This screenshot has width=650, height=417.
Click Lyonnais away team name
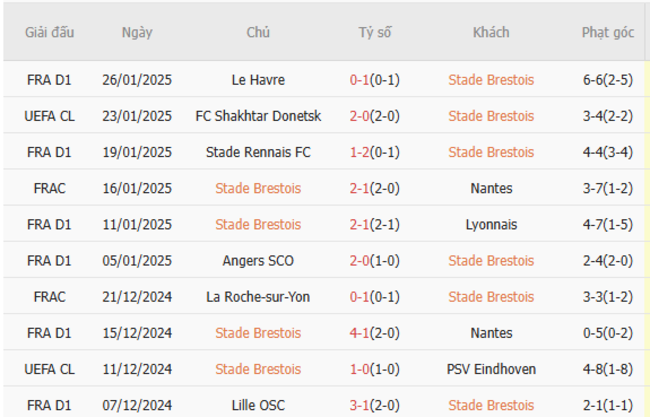point(491,224)
